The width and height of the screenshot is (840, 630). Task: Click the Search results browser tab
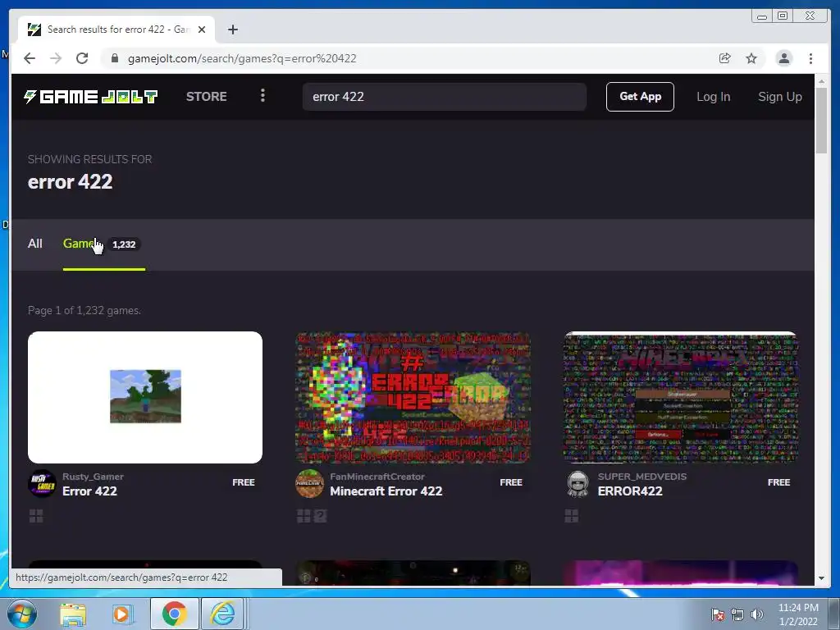click(116, 30)
